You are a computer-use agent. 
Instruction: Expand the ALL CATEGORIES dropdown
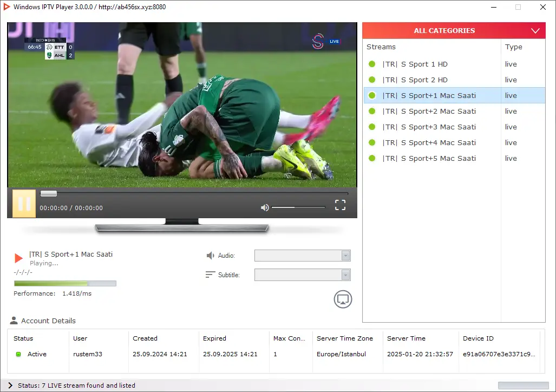click(x=454, y=30)
